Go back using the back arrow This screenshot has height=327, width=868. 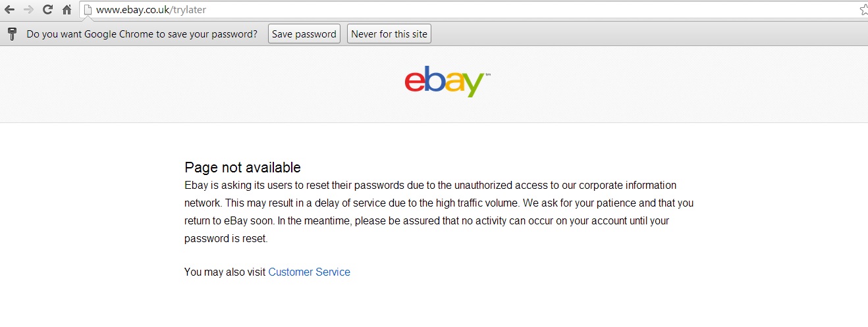click(x=9, y=10)
